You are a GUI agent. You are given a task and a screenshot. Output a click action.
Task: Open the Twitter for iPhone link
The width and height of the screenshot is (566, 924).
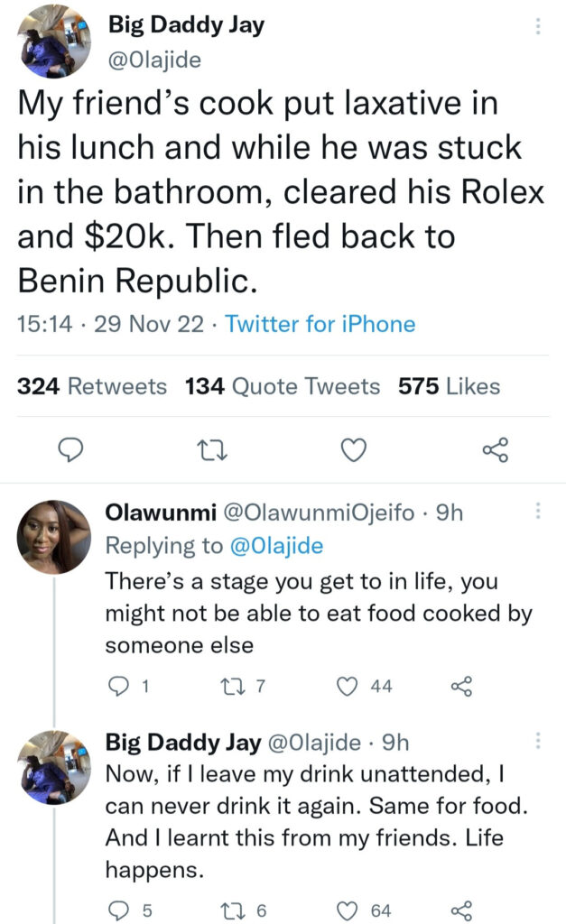(320, 324)
